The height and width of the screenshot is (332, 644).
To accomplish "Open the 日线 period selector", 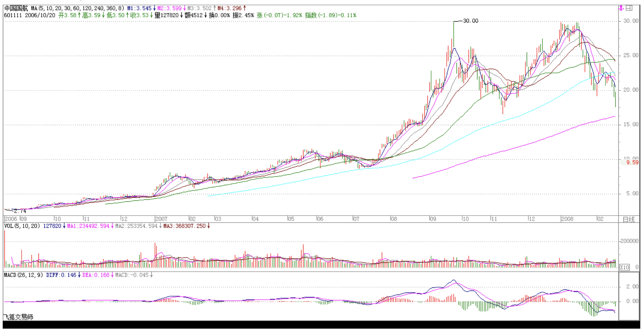I will [x=628, y=219].
